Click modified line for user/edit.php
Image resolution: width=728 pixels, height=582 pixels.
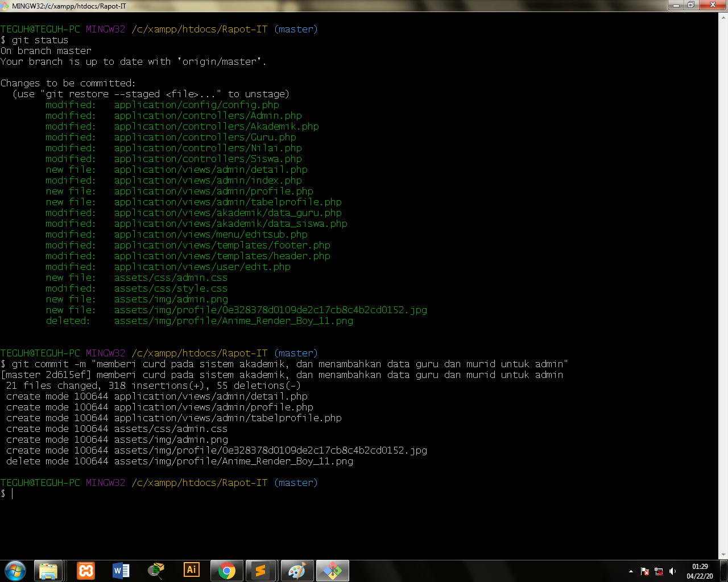coord(168,267)
